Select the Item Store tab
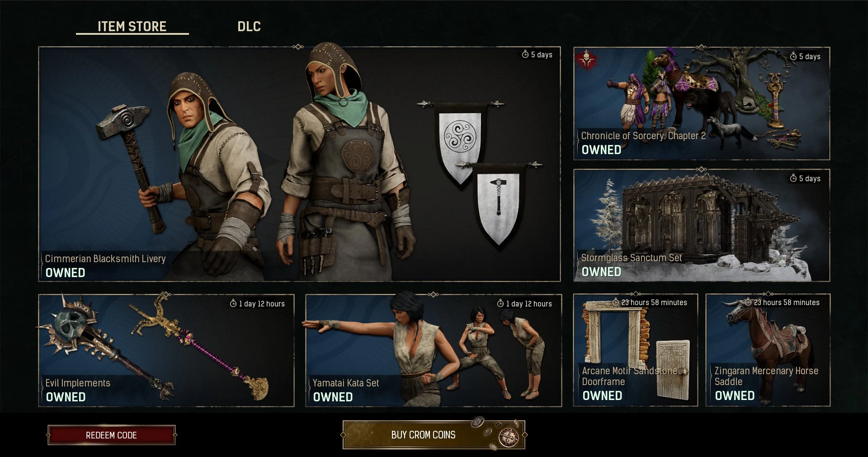This screenshot has width=868, height=457. (132, 26)
